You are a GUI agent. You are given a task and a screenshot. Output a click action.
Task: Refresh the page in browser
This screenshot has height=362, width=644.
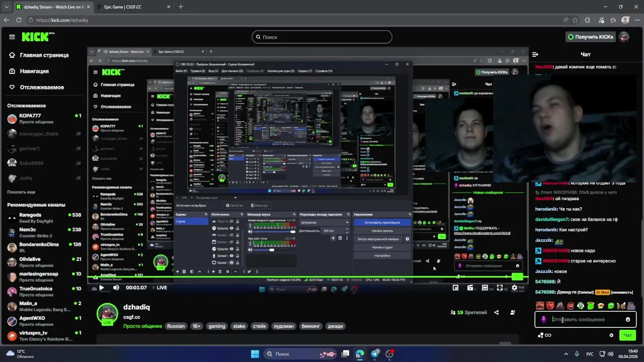(19, 20)
